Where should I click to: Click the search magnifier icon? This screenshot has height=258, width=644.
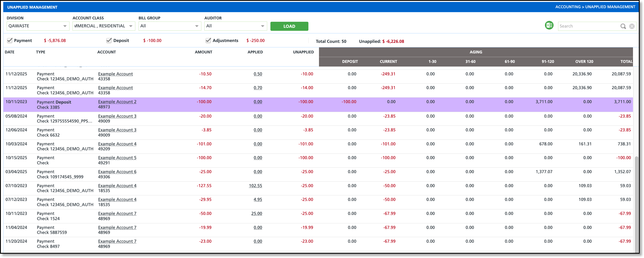(623, 26)
